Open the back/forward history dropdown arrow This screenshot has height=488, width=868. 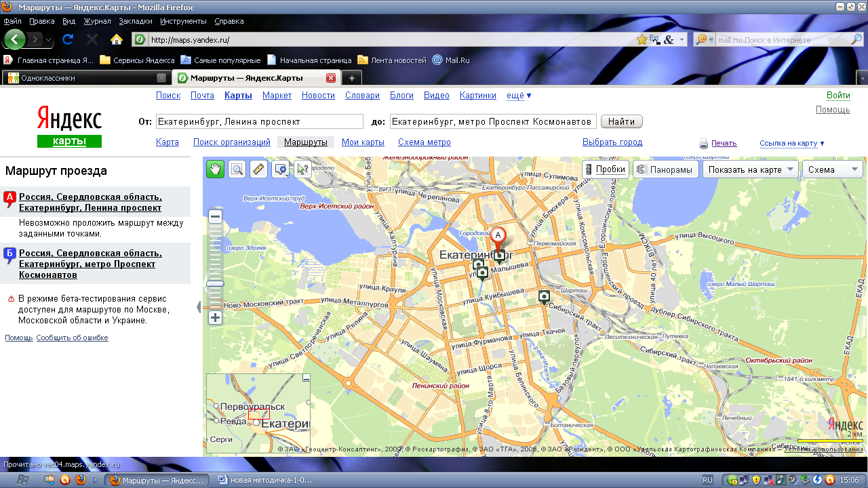tap(49, 40)
